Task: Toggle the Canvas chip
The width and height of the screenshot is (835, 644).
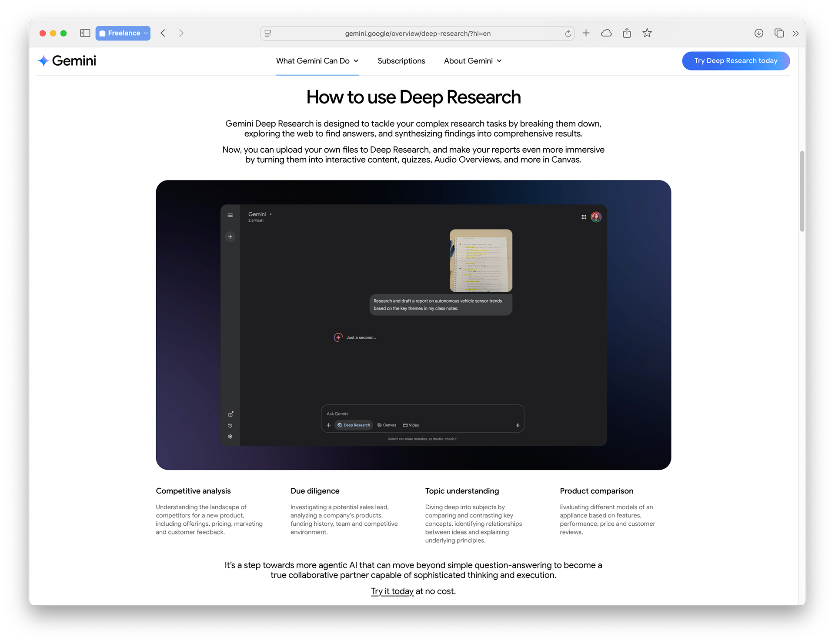Action: point(387,425)
